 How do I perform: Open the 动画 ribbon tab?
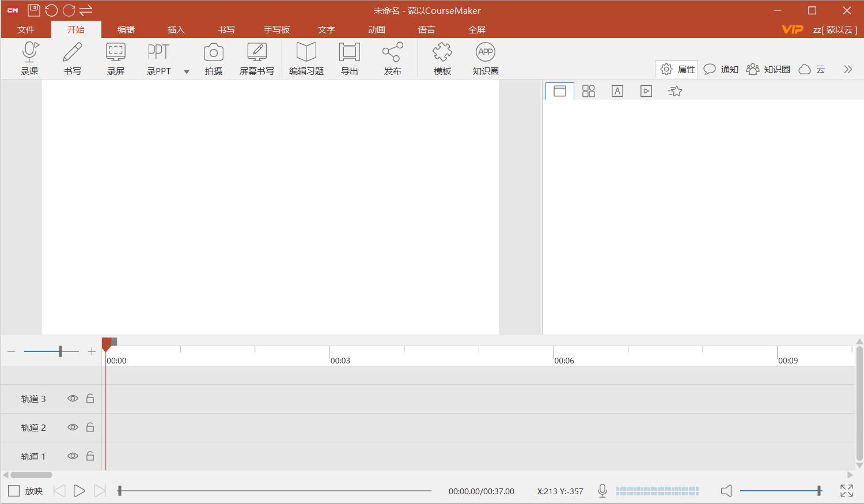[377, 30]
